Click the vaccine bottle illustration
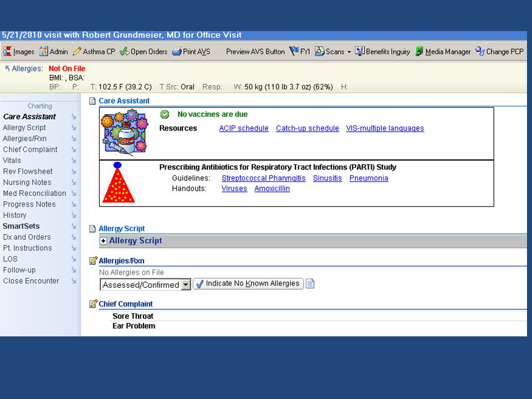The height and width of the screenshot is (399, 532). (x=125, y=132)
